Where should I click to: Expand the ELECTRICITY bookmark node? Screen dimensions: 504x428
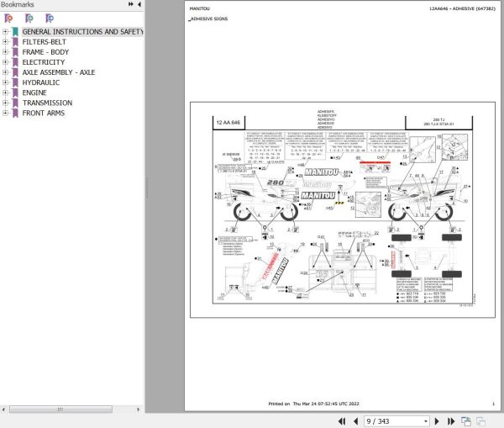[5, 62]
